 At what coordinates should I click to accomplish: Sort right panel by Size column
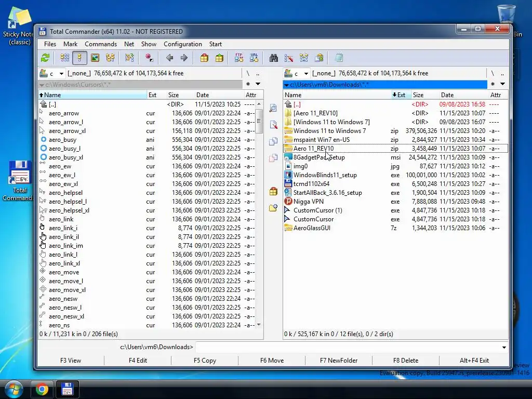(425, 95)
